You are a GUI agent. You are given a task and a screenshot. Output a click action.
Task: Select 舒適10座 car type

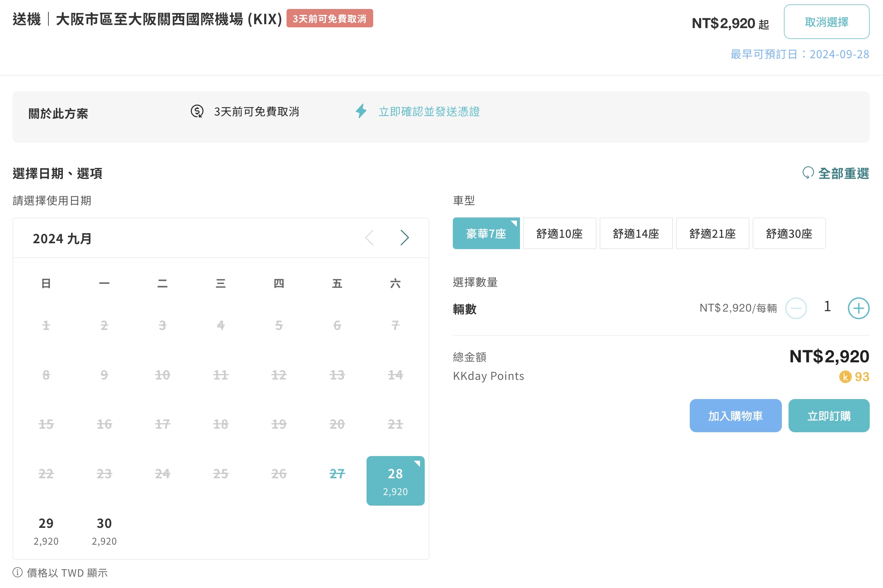559,233
